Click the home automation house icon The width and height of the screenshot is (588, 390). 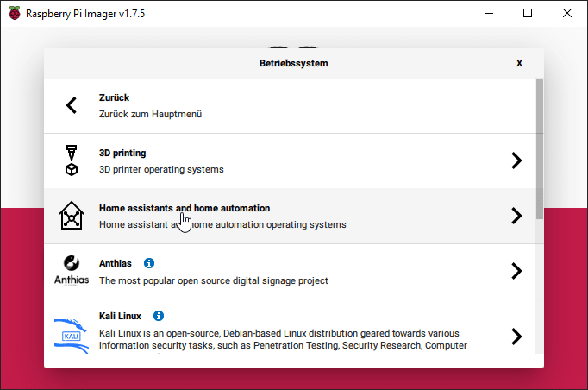tap(72, 216)
